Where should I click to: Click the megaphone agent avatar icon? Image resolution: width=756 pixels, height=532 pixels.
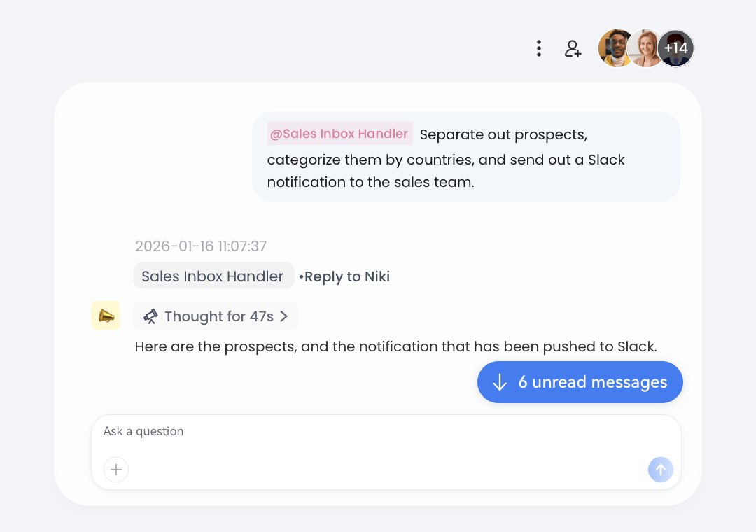(106, 316)
